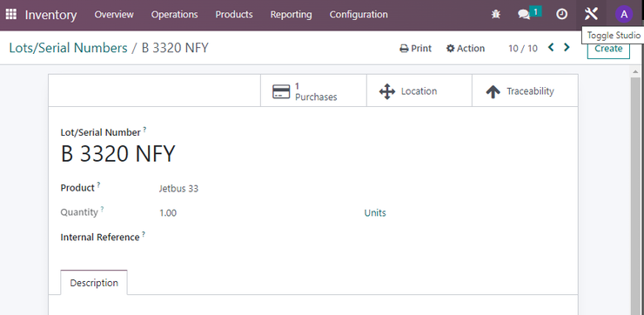Click the Create button

coord(608,49)
